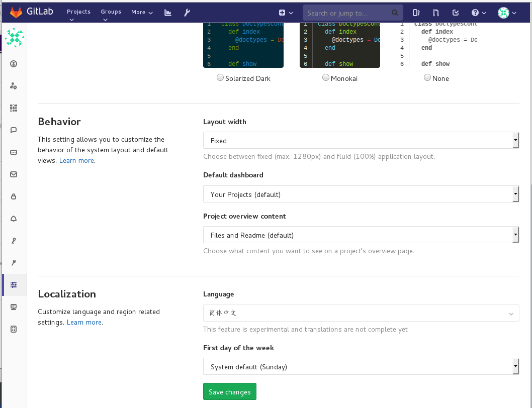Expand the user avatar menu chevron
The image size is (532, 408).
click(514, 13)
